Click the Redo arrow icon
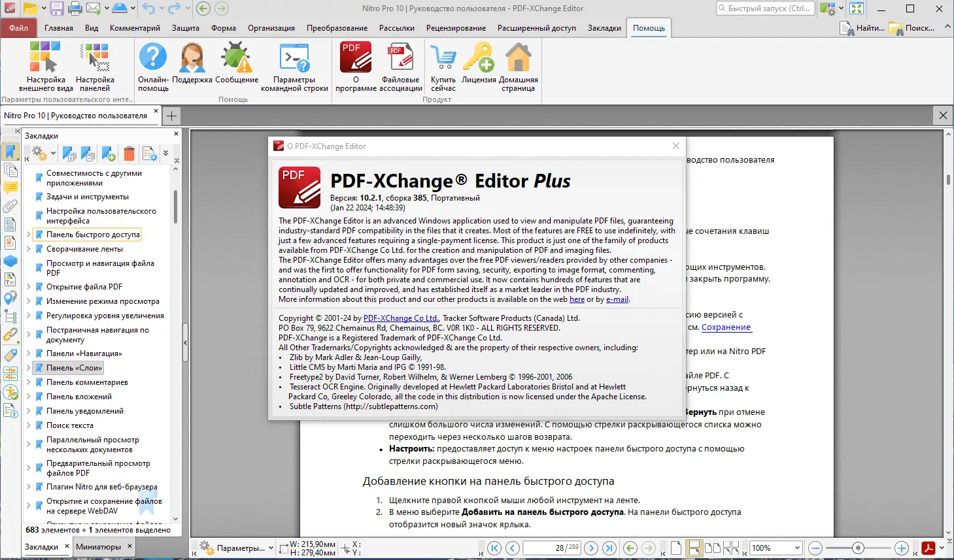 click(x=173, y=8)
